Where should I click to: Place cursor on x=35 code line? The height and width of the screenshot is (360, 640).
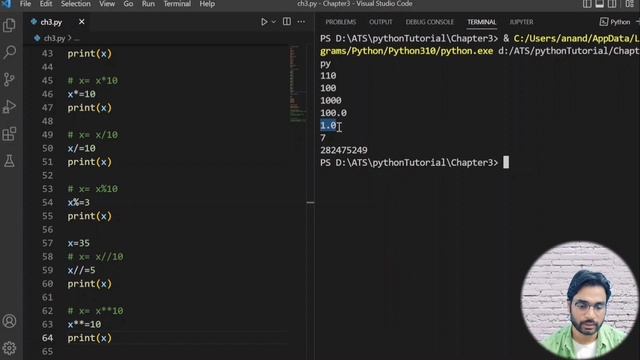[x=78, y=243]
